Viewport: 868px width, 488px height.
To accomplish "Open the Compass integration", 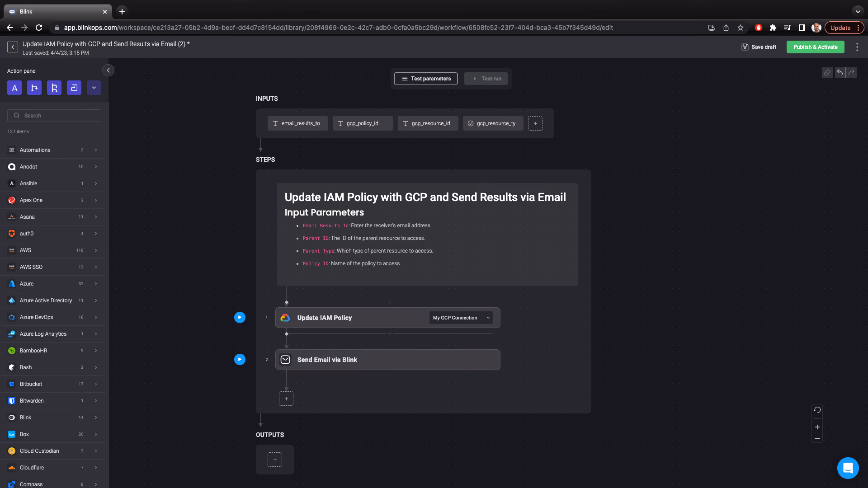I will click(52, 483).
